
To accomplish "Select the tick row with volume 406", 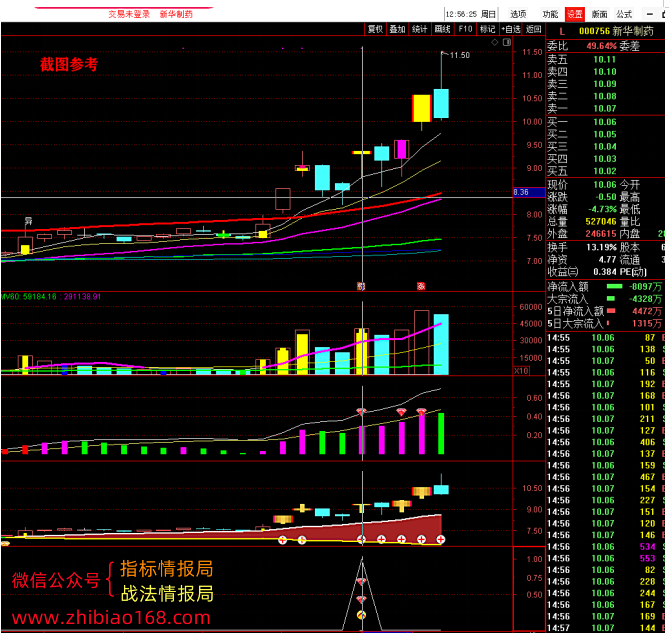I will (x=606, y=442).
